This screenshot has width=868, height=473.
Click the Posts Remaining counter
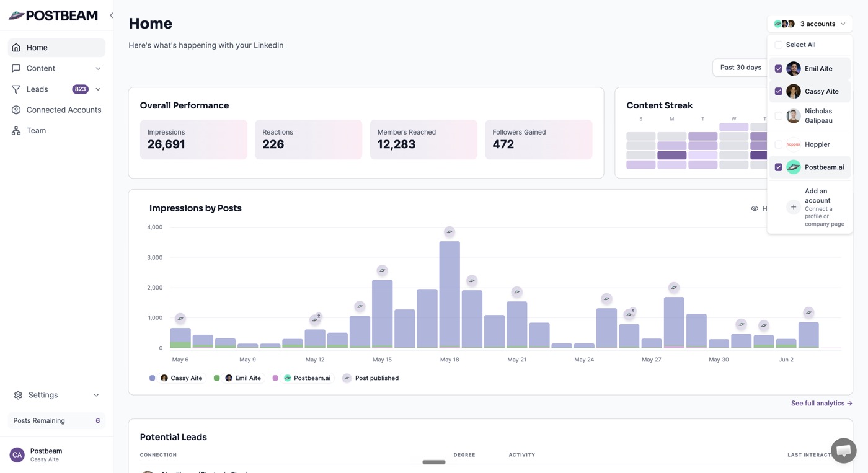(56, 420)
